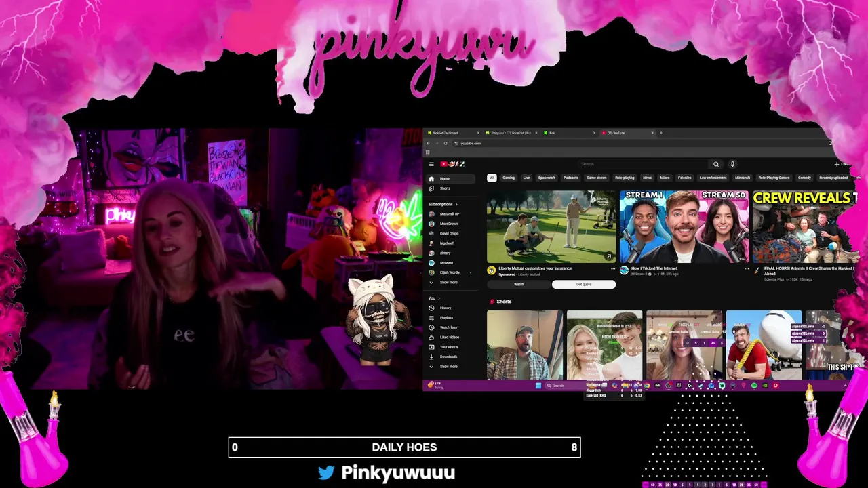The width and height of the screenshot is (868, 488).
Task: Open the Short with man and airplane
Action: point(764,345)
